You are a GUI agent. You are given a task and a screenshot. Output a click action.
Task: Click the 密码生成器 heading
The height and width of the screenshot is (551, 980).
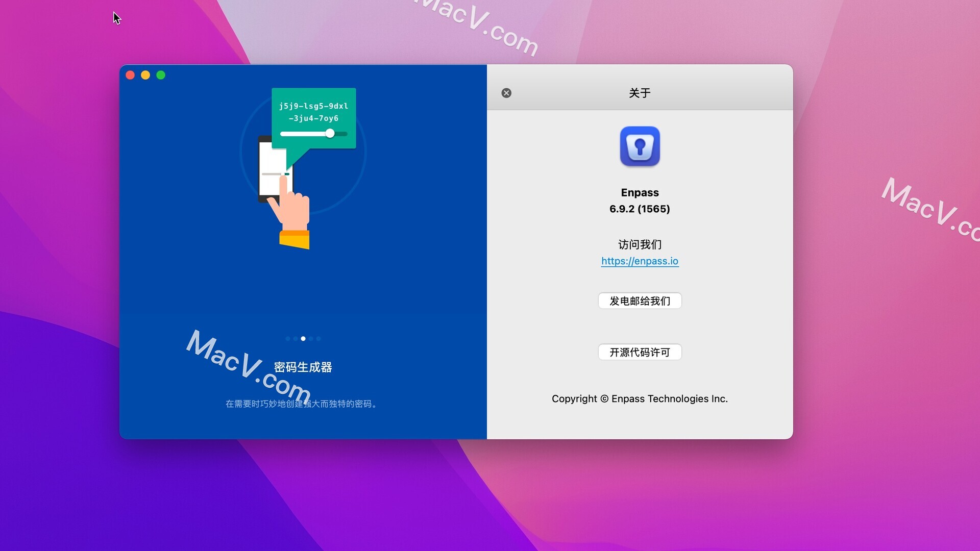pos(303,367)
